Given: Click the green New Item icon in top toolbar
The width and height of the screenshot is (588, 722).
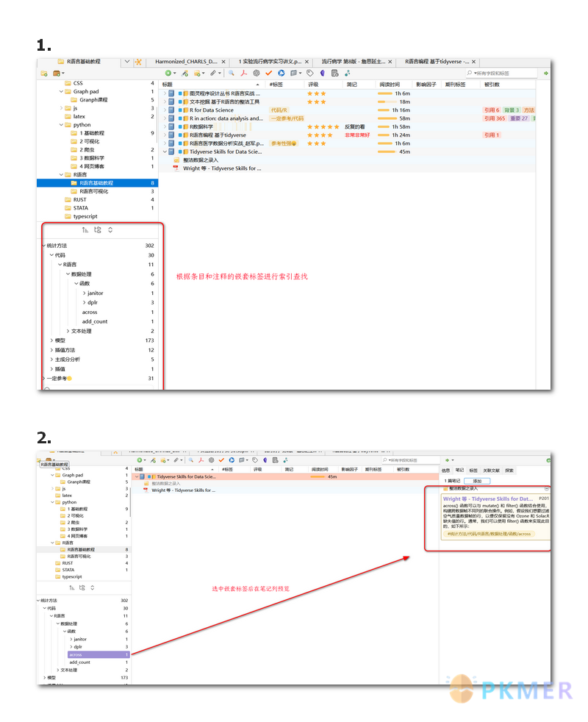Looking at the screenshot, I should tap(168, 74).
